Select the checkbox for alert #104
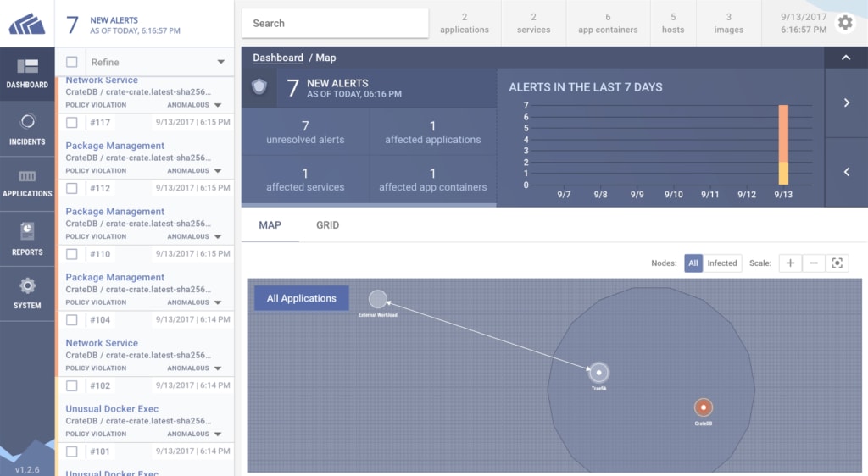868x476 pixels. pos(72,320)
